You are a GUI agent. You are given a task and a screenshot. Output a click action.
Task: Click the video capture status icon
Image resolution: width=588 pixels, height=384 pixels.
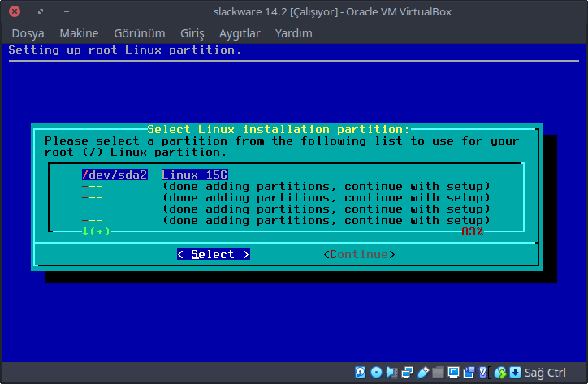469,373
